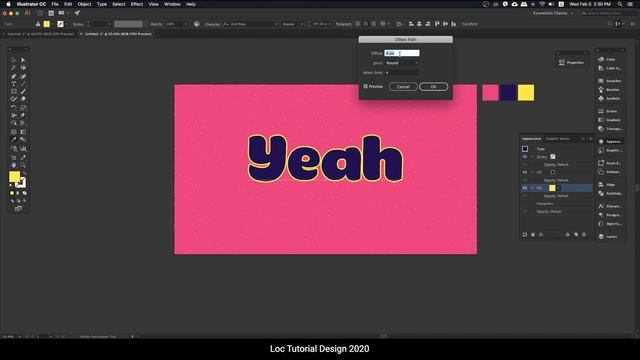Open the Align panel
This screenshot has height=360, width=640.
click(607, 184)
